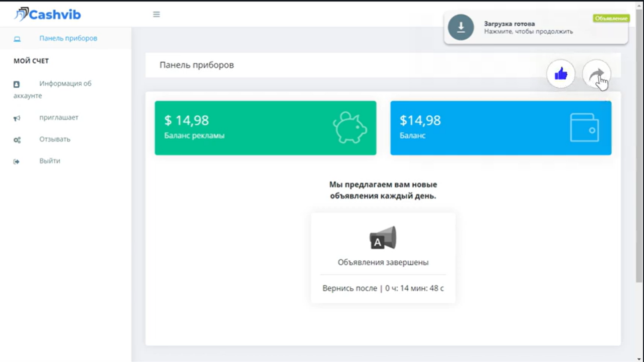Toggle the hamburger sidebar menu
This screenshot has height=362, width=644.
(156, 15)
